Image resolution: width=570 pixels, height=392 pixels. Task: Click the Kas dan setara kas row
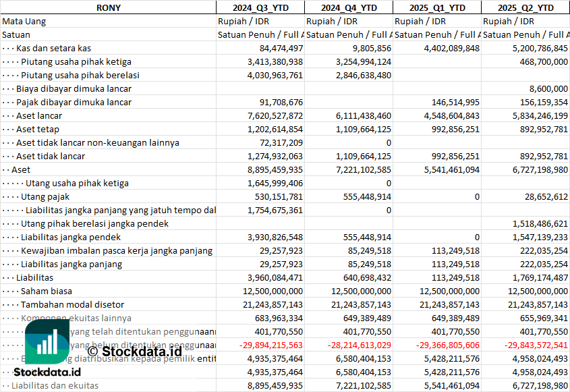pyautogui.click(x=54, y=48)
